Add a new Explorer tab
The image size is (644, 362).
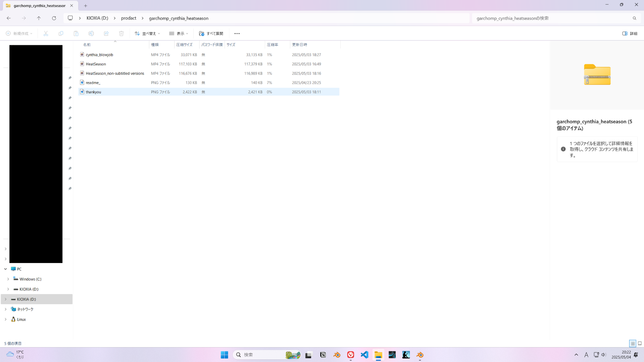click(85, 6)
